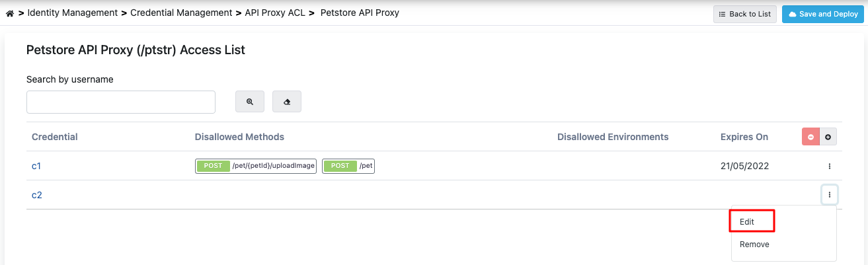The image size is (868, 265).
Task: Click the red minus remove button
Action: [x=810, y=137]
